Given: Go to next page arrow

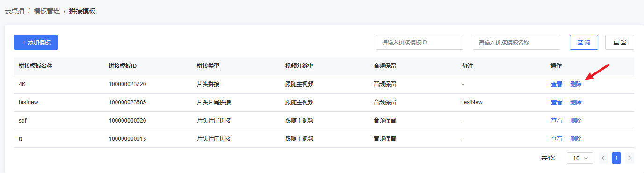Looking at the screenshot, I should tap(630, 158).
